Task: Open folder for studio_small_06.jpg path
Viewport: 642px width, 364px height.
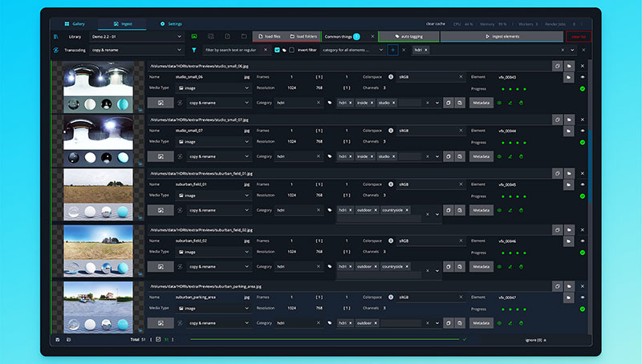Action: click(x=569, y=66)
